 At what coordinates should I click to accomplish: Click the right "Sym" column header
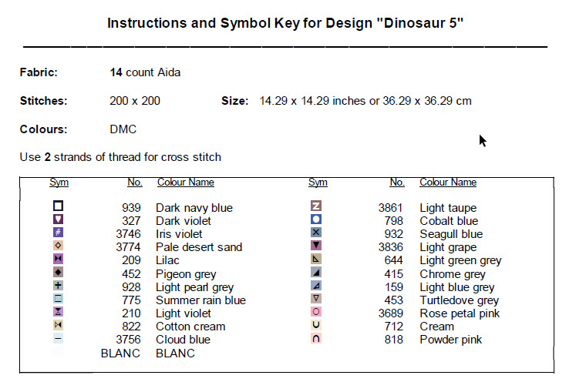[318, 183]
